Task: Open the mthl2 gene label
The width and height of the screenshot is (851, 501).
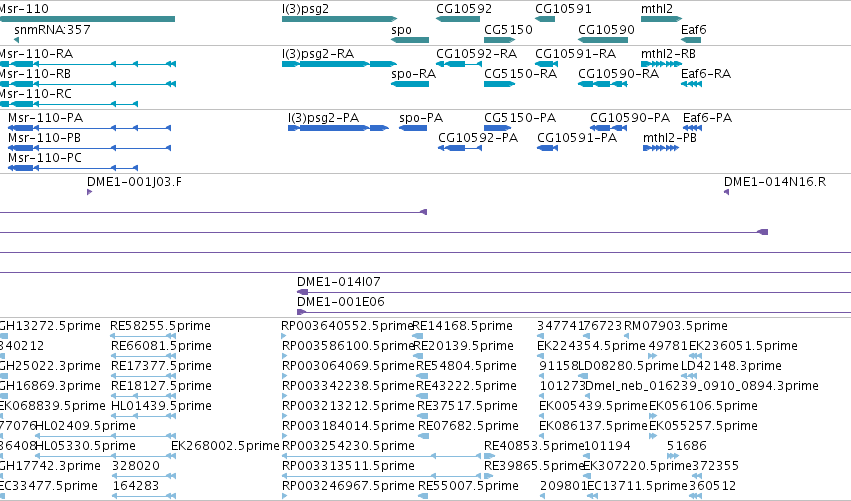Action: point(657,9)
